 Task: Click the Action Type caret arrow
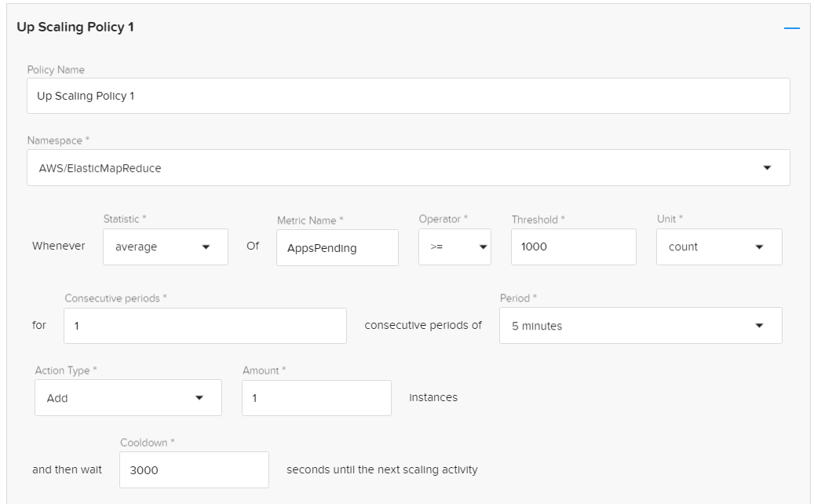[199, 398]
